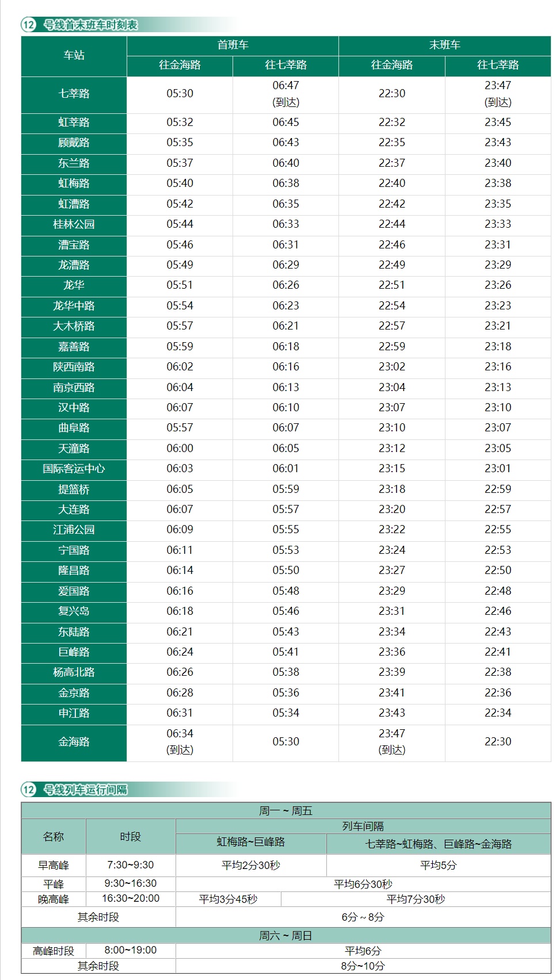The height and width of the screenshot is (980, 556).
Task: Pick the 陕西南路 station cell
Action: tap(74, 367)
